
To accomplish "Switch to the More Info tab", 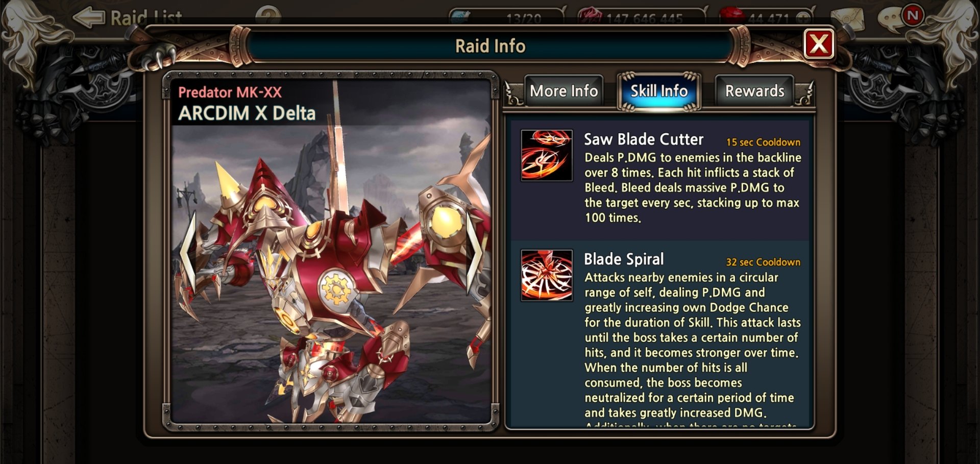I will click(564, 91).
